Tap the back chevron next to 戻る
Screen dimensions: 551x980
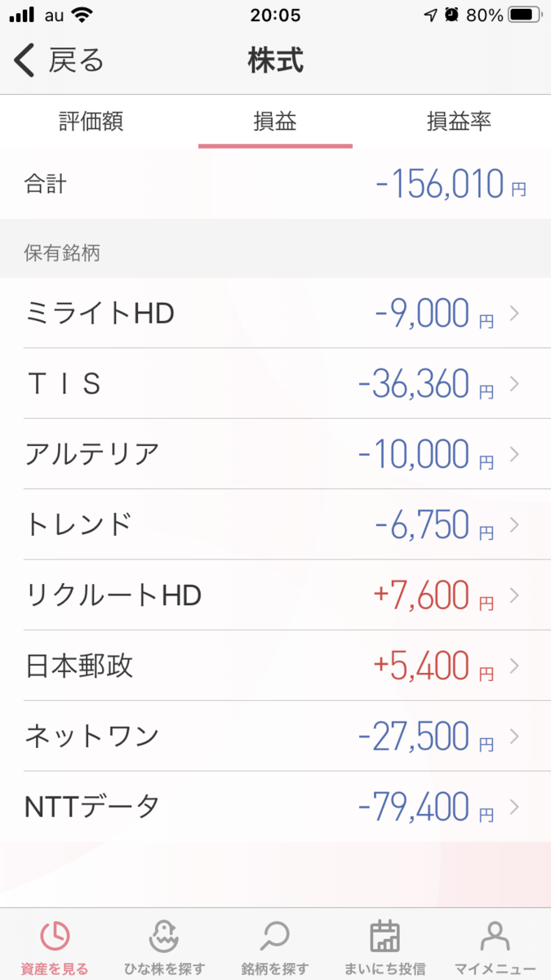pyautogui.click(x=23, y=61)
